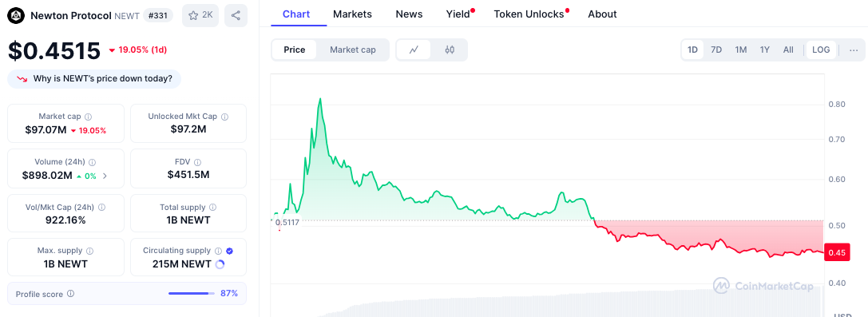Click the $451.5M FDV value
The height and width of the screenshot is (317, 868).
[x=188, y=175]
